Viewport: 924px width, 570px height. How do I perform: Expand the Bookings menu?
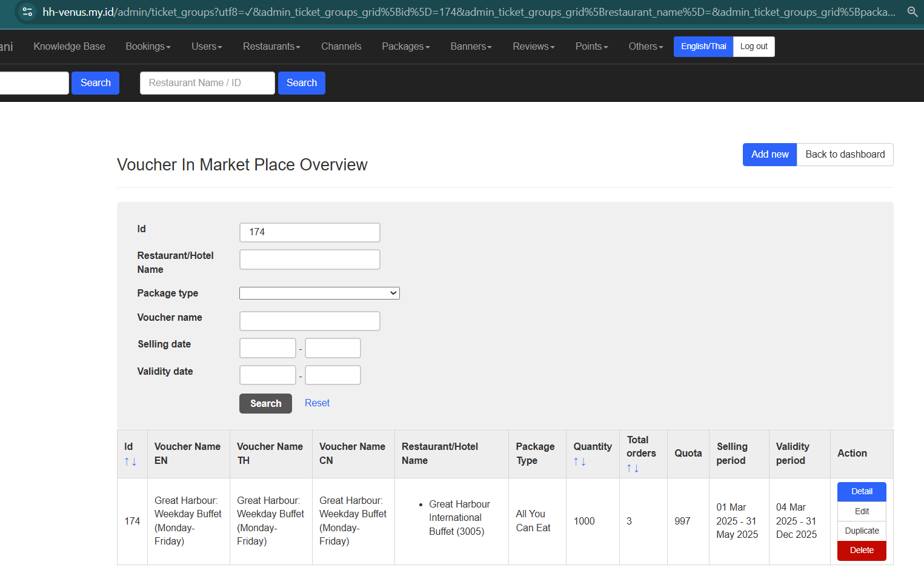point(148,47)
